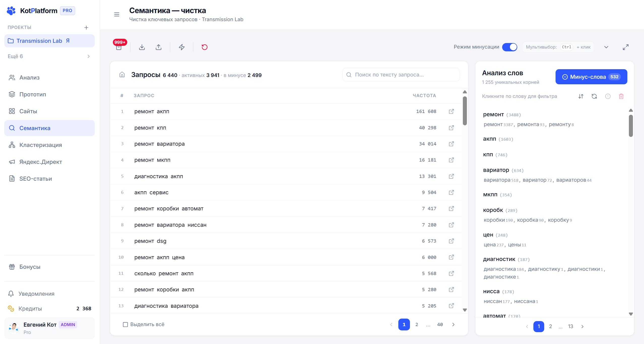Go to next page of Запросы table
The height and width of the screenshot is (344, 644).
point(453,325)
